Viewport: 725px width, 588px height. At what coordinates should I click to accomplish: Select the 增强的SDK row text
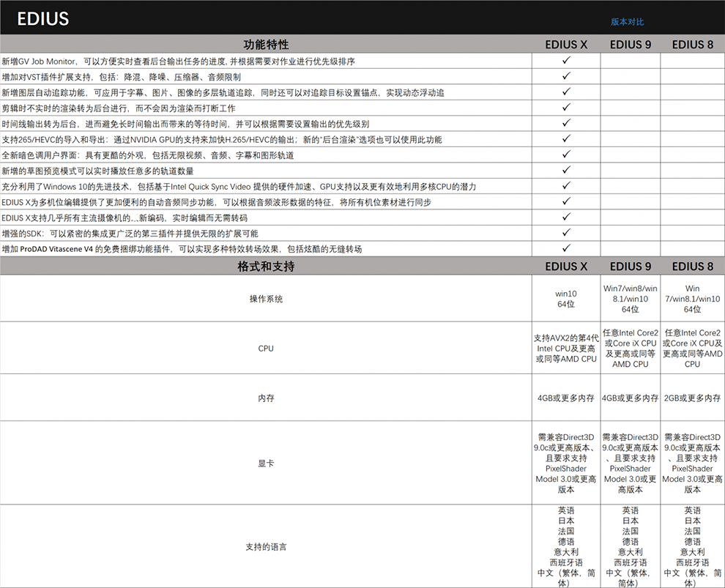pyautogui.click(x=130, y=234)
